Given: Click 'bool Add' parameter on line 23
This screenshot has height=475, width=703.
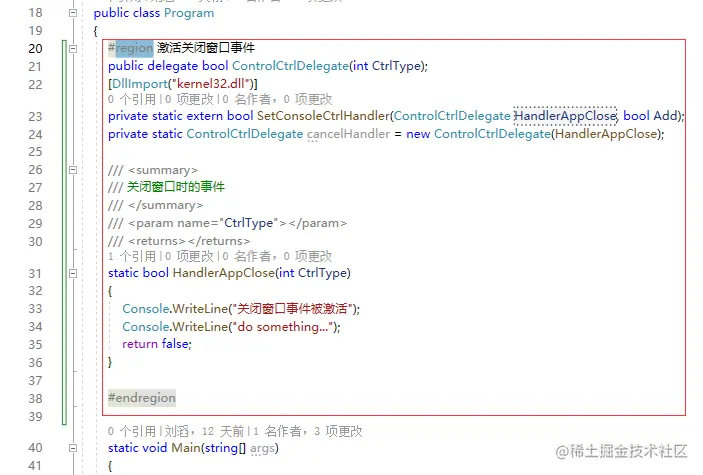Looking at the screenshot, I should [x=650, y=116].
